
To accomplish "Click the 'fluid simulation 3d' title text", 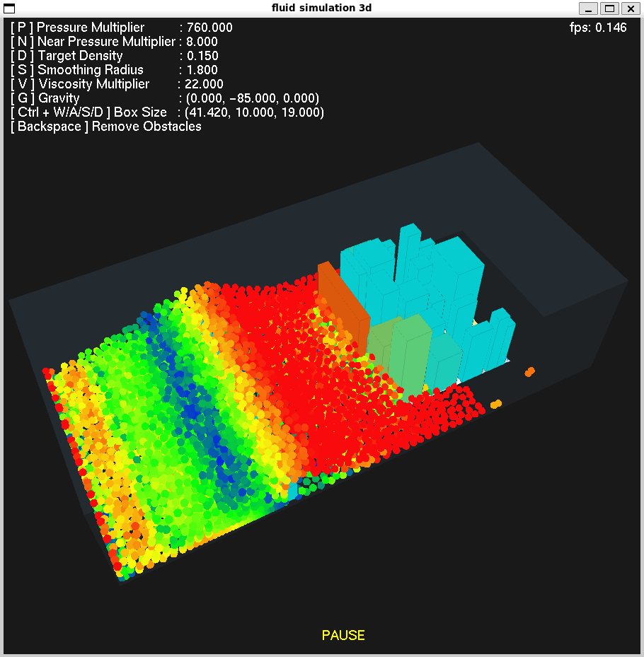I will tap(321, 8).
